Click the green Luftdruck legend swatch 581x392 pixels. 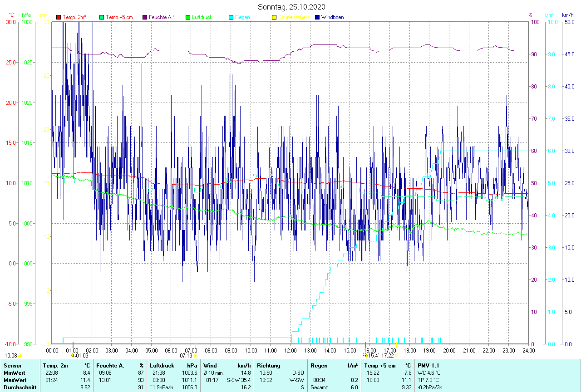point(188,17)
